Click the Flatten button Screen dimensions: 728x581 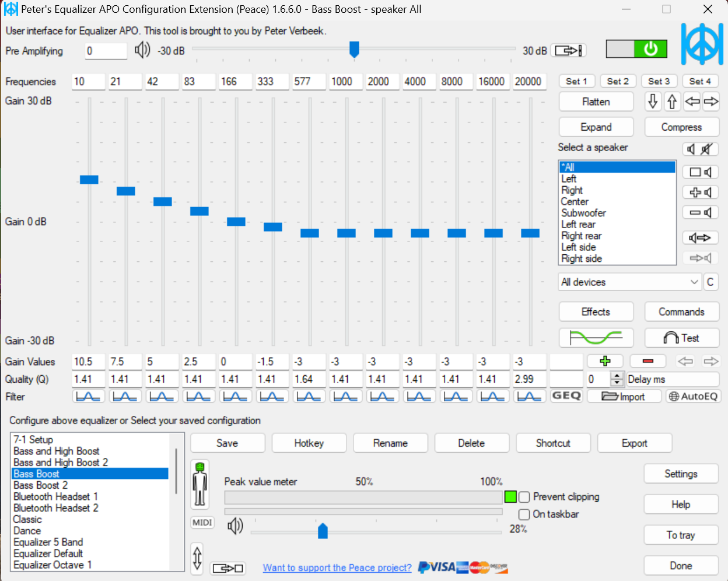(x=596, y=101)
